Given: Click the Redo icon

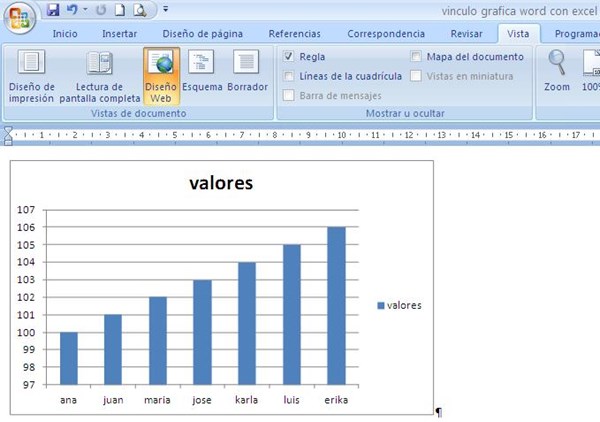Looking at the screenshot, I should coord(101,10).
